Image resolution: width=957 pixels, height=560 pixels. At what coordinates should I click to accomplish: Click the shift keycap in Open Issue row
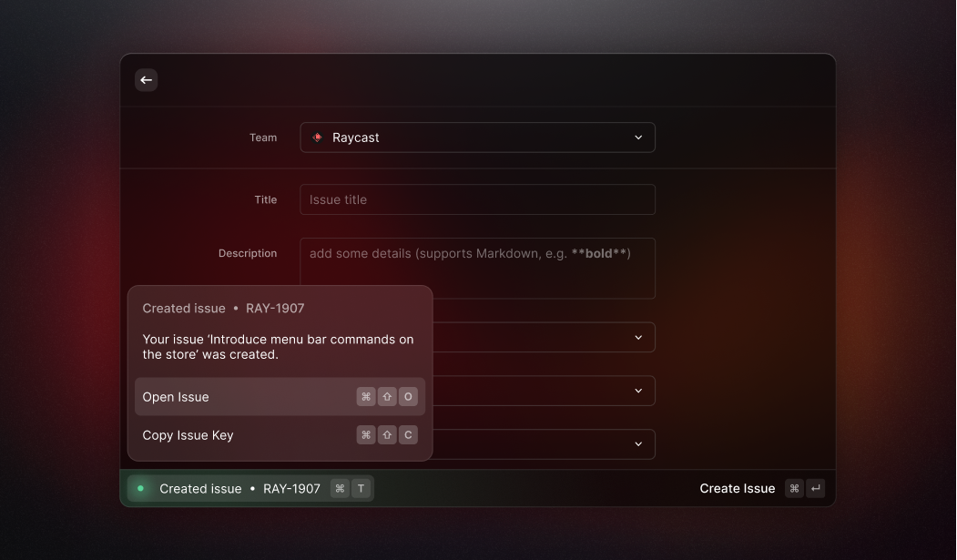387,397
